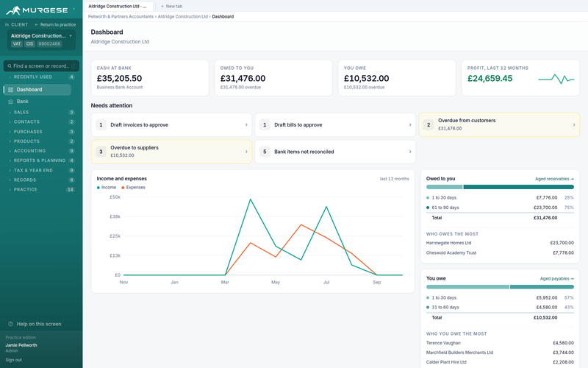Click the 1 to 30 days £7,776.00 row
The height and width of the screenshot is (368, 588).
click(500, 198)
